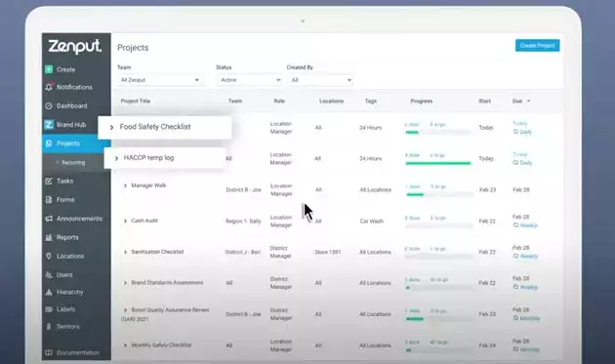Open the Dashboard clock icon
Viewport: 615px width, 364px height.
[x=49, y=106]
